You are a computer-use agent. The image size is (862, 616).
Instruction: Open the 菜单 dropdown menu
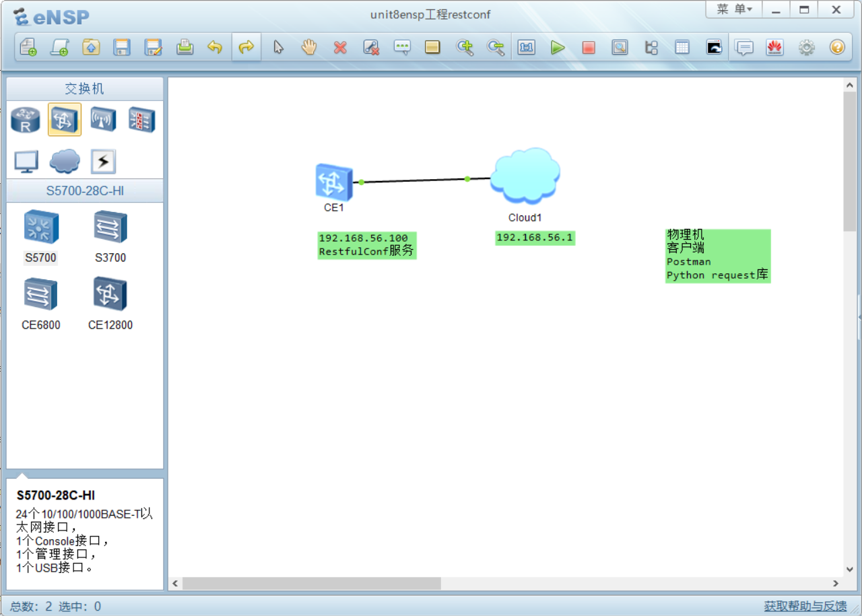(x=733, y=9)
